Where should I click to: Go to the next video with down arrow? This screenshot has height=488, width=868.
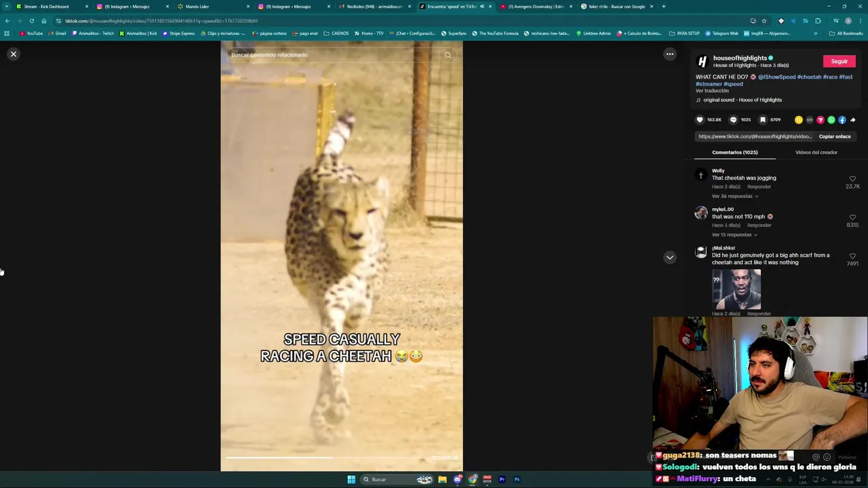click(x=669, y=258)
